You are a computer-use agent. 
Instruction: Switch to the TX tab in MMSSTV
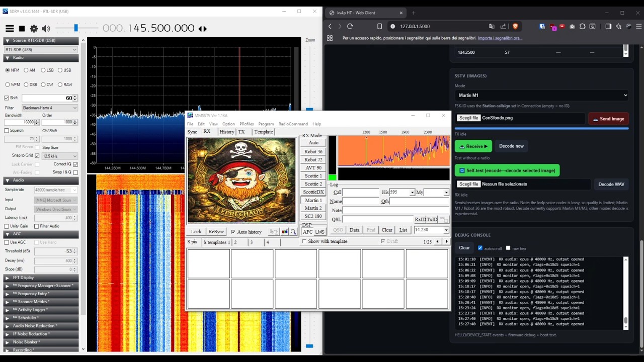click(x=242, y=132)
